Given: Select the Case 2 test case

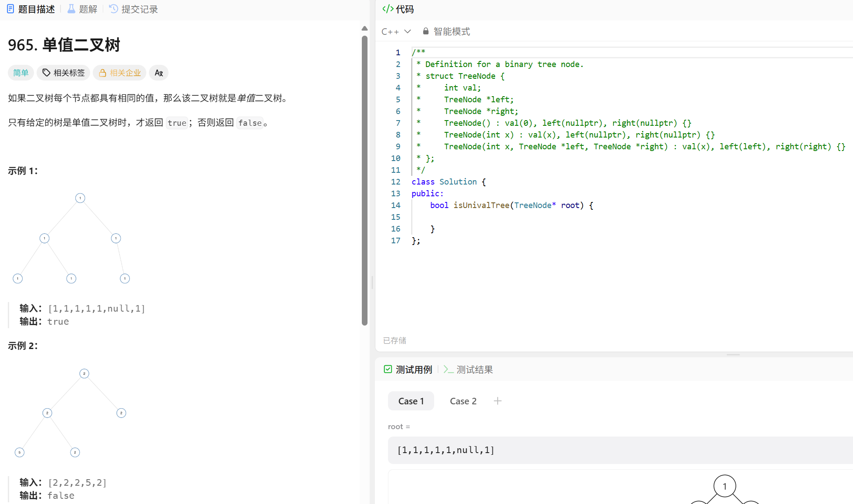Looking at the screenshot, I should tap(463, 401).
